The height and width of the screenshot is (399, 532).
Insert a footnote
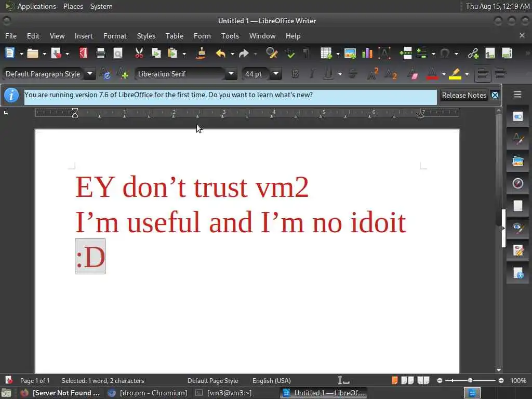(490, 54)
